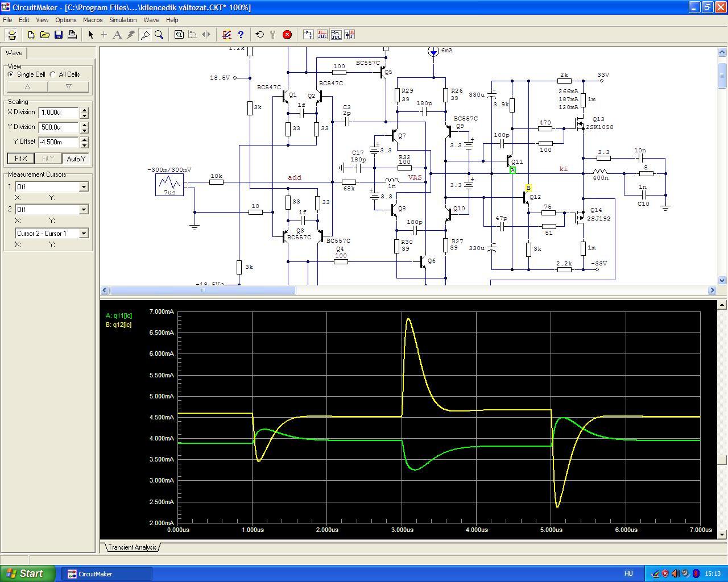Select the probe tool icon
The image size is (728, 582).
pos(146,35)
